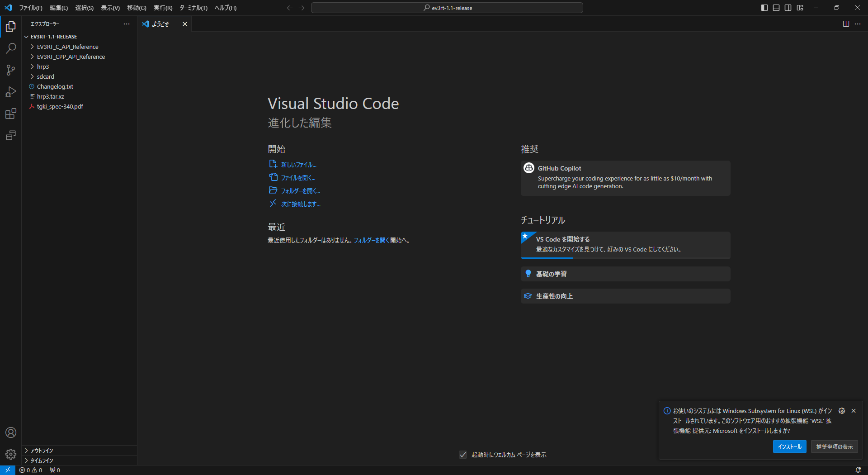Open the Accounts icon in the activity bar

pyautogui.click(x=11, y=432)
